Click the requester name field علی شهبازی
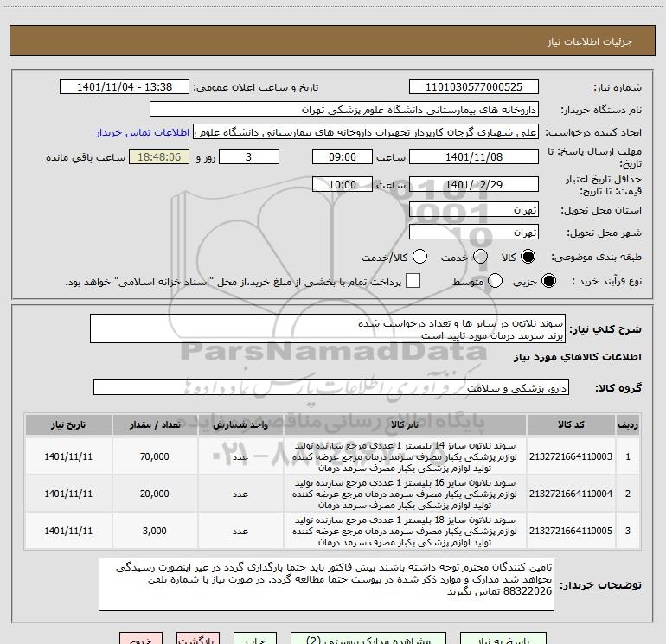666x644 pixels. (x=366, y=131)
